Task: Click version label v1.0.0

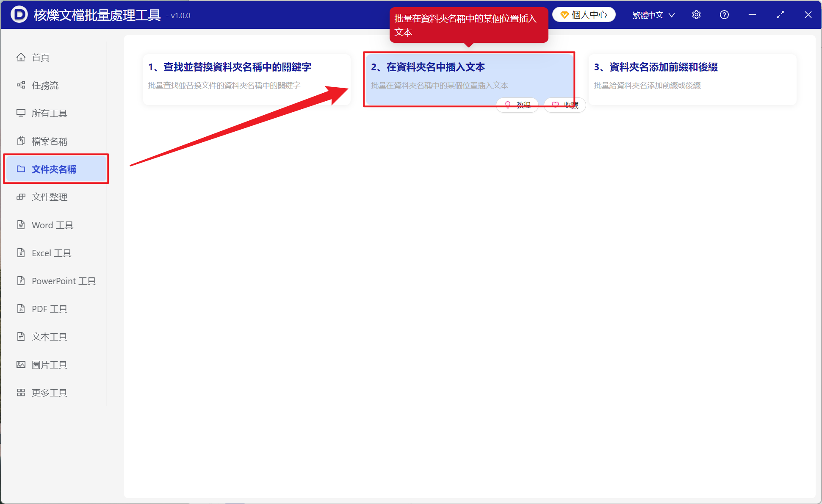Action: point(180,16)
